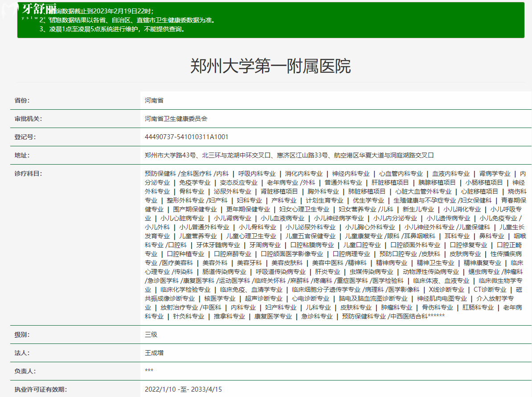Click 牙周病专业 in the department list
Screen dimensions: 532x397
coord(265,245)
